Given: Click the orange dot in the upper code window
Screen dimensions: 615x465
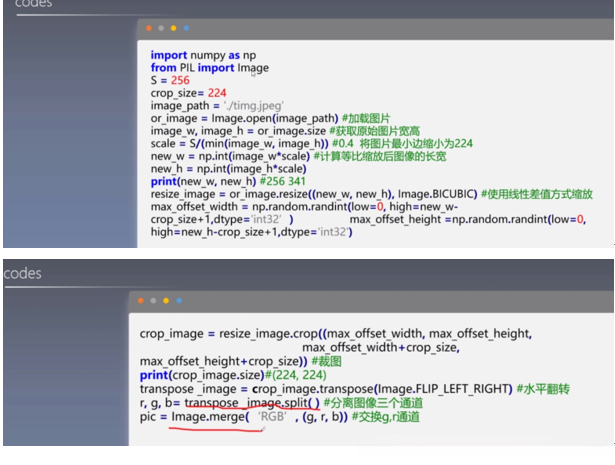Looking at the screenshot, I should (149, 28).
